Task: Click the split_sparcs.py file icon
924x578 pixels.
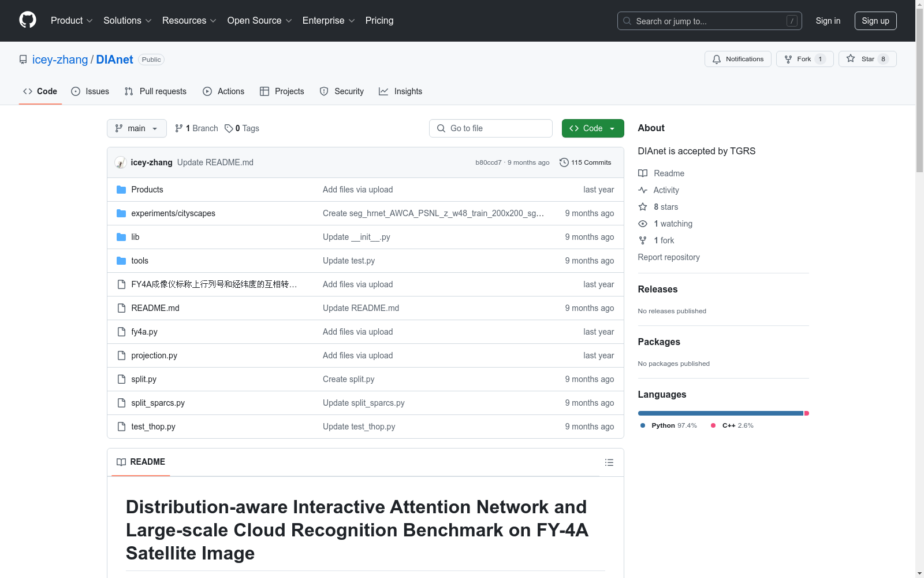Action: (121, 403)
